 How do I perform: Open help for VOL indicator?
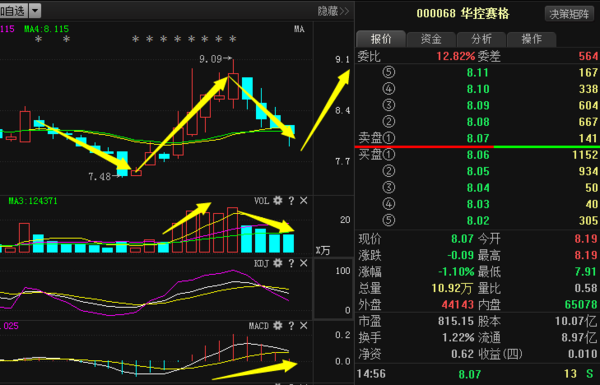coord(291,201)
